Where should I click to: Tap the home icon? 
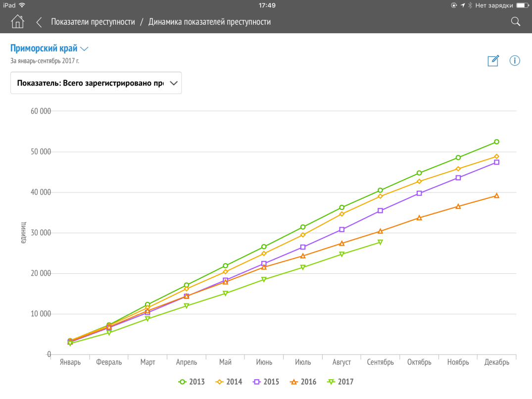pos(17,22)
